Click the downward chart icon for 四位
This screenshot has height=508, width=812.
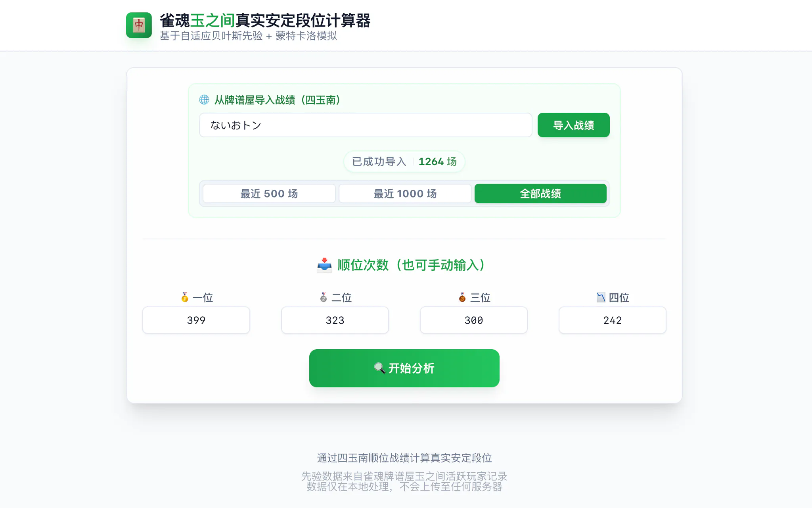(601, 297)
